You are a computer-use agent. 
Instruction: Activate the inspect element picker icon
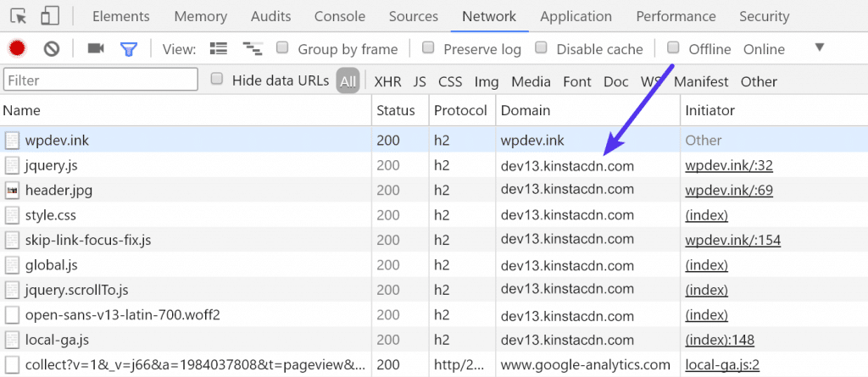click(x=19, y=17)
